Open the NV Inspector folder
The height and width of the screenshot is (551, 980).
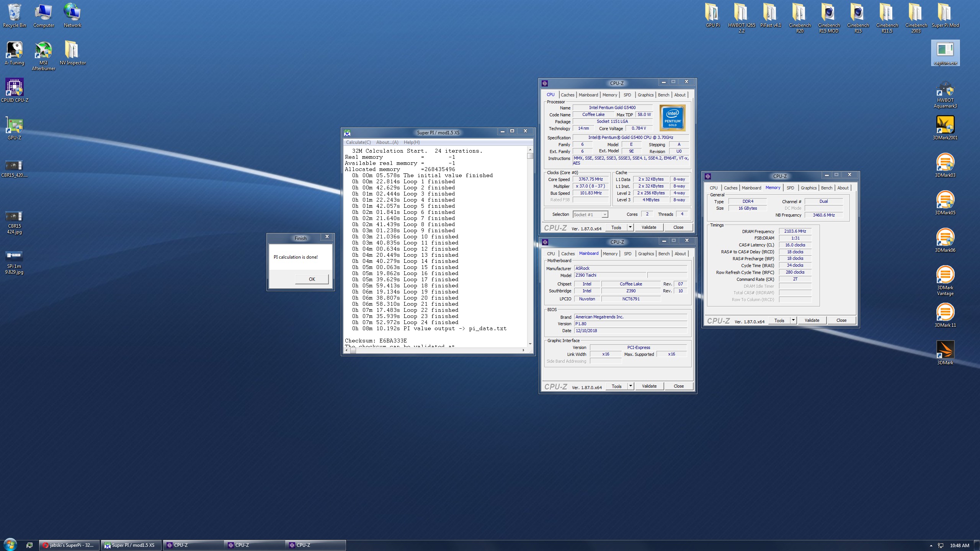pos(72,53)
